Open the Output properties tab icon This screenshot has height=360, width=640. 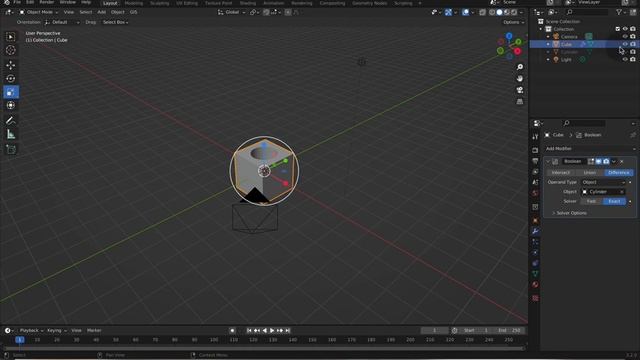(x=535, y=161)
